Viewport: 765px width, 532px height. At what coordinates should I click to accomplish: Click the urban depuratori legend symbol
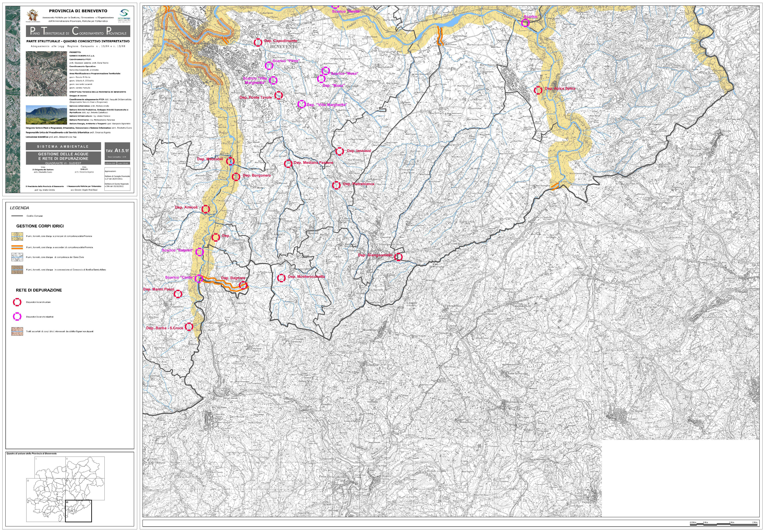[17, 302]
